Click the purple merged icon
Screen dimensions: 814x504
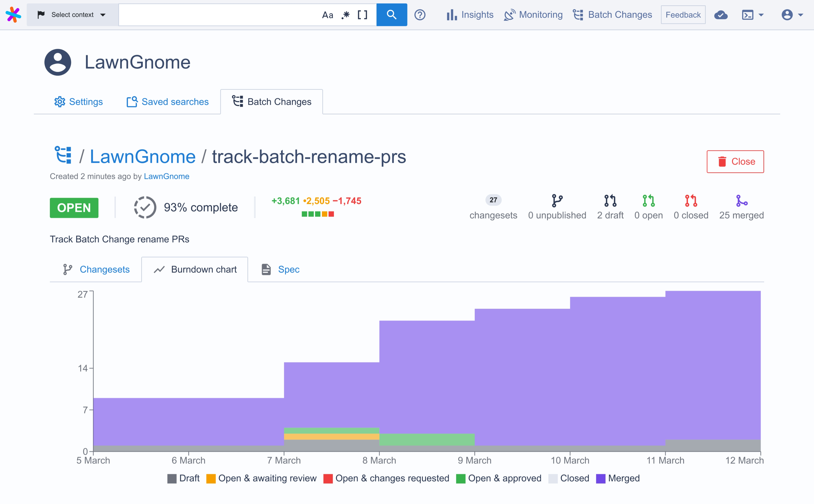(741, 201)
